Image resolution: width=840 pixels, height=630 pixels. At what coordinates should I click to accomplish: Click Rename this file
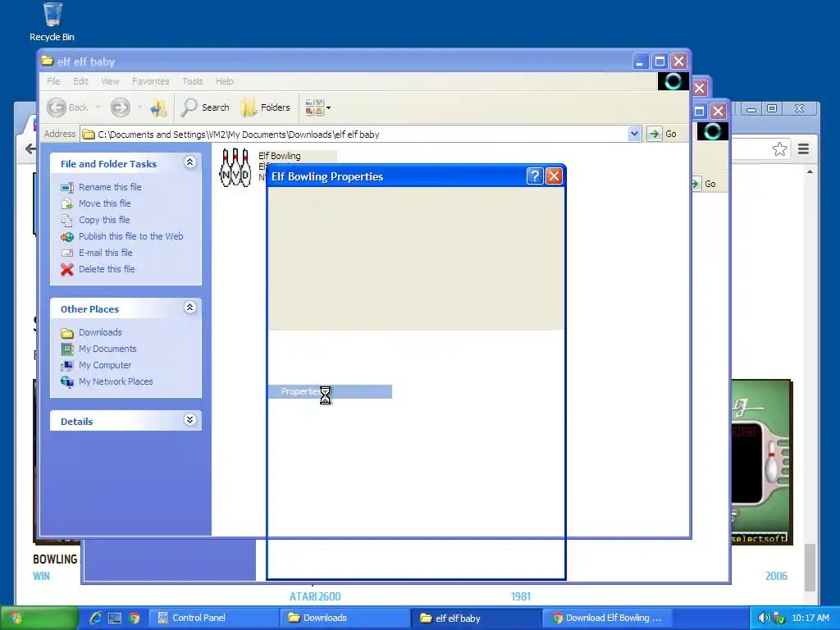click(110, 187)
